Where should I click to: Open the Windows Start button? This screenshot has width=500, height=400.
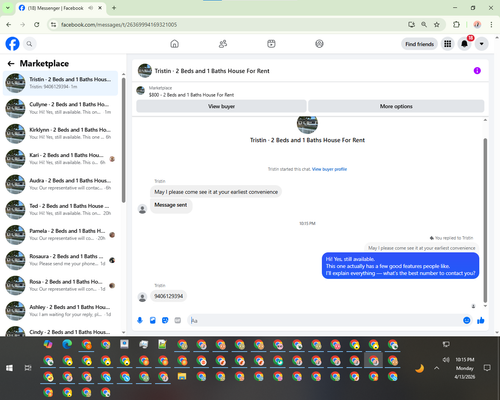click(9, 368)
